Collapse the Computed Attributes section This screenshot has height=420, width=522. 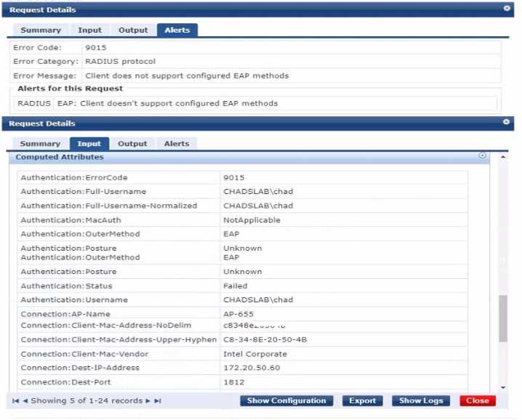tap(483, 156)
